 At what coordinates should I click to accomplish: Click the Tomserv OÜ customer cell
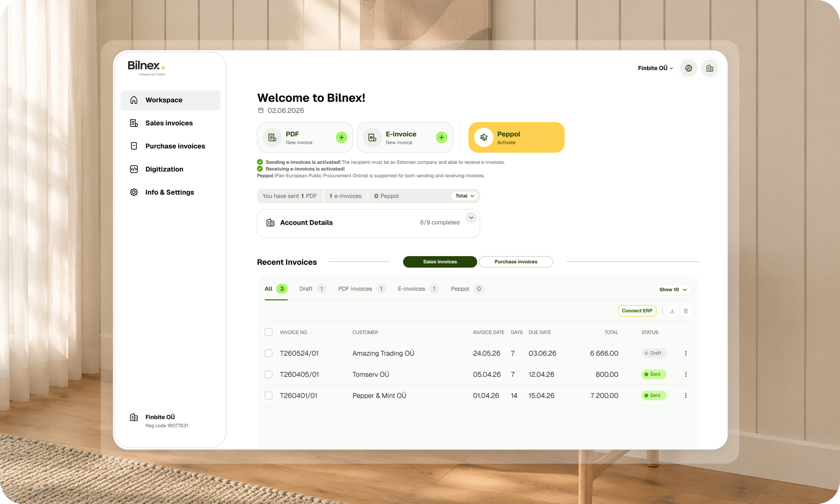click(370, 374)
